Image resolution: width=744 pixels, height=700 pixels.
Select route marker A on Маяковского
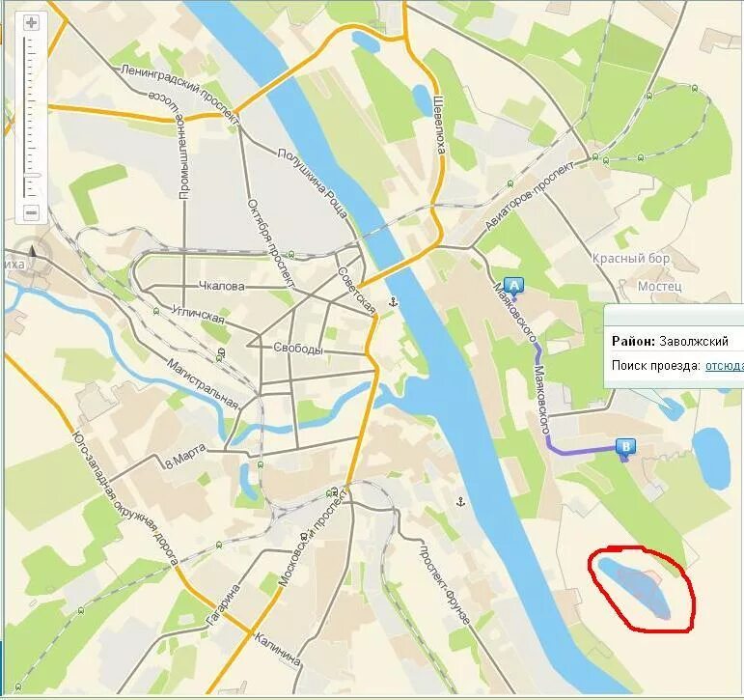coord(513,288)
